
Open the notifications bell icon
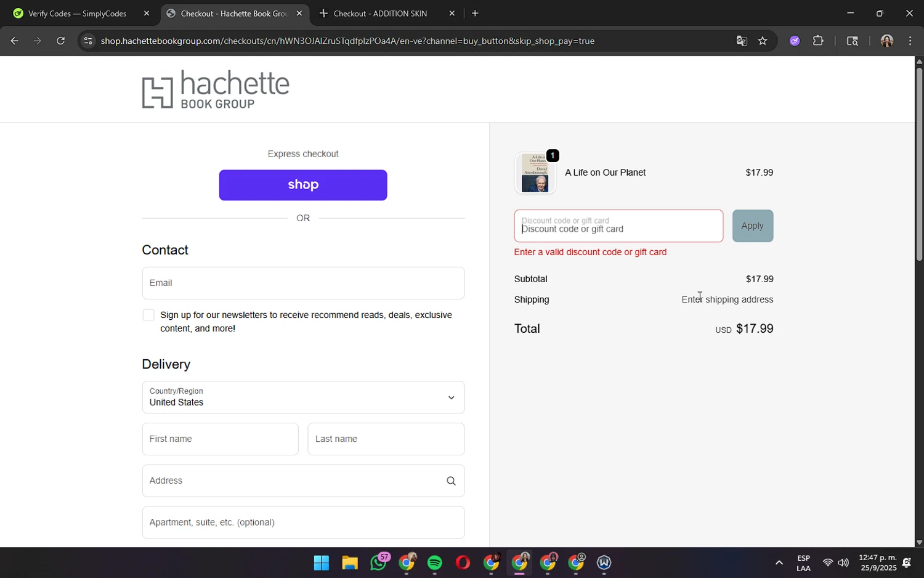coord(907,563)
